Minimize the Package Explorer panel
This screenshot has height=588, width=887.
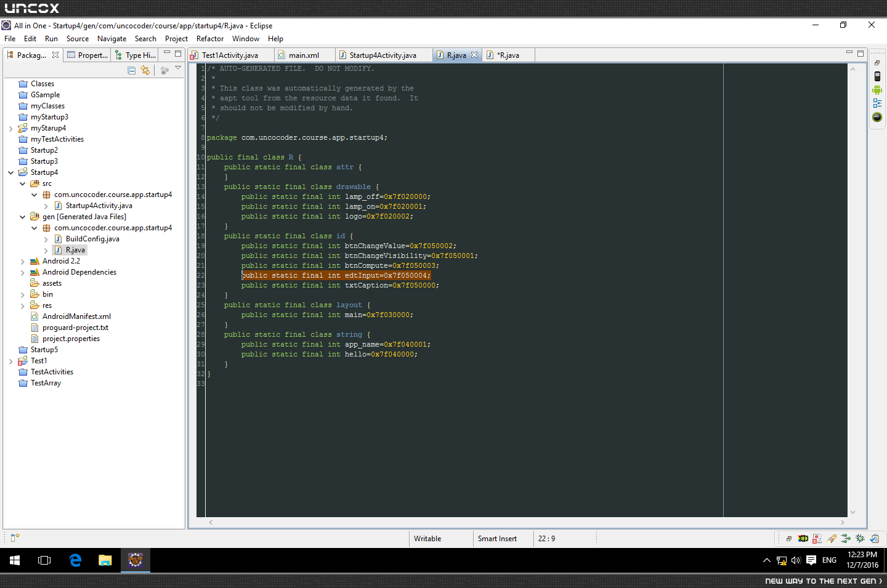[x=167, y=53]
